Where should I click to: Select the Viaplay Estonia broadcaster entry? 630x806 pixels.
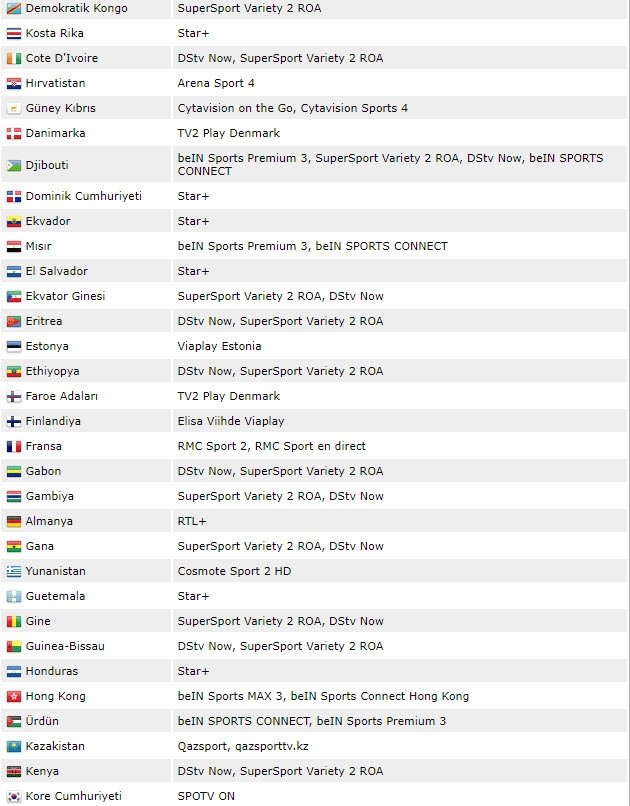219,346
